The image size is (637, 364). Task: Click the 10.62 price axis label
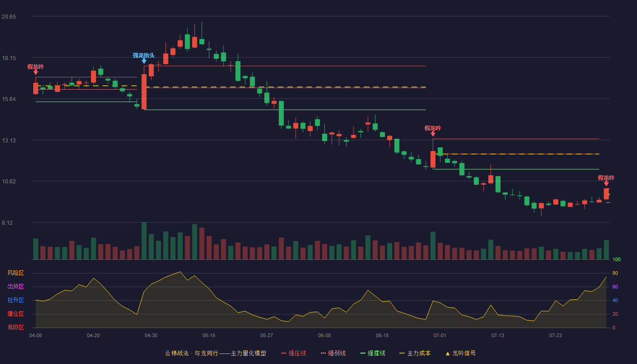[x=9, y=182]
